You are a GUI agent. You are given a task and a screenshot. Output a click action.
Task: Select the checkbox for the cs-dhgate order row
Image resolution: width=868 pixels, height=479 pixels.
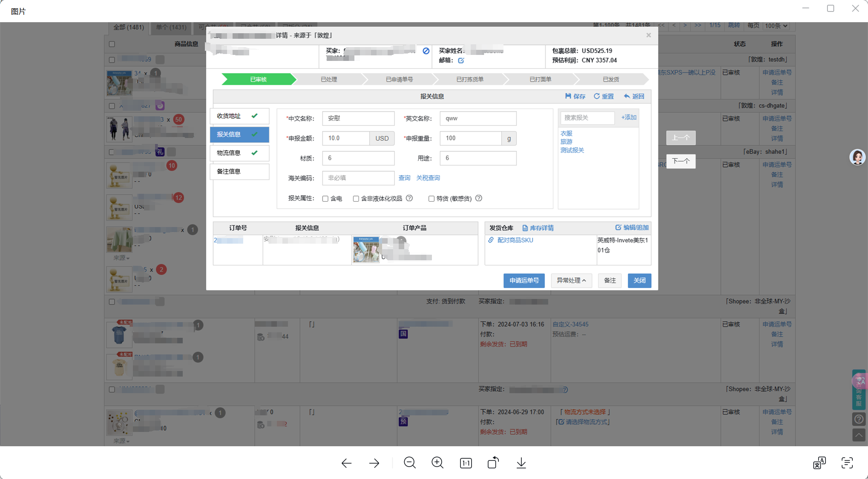point(112,106)
